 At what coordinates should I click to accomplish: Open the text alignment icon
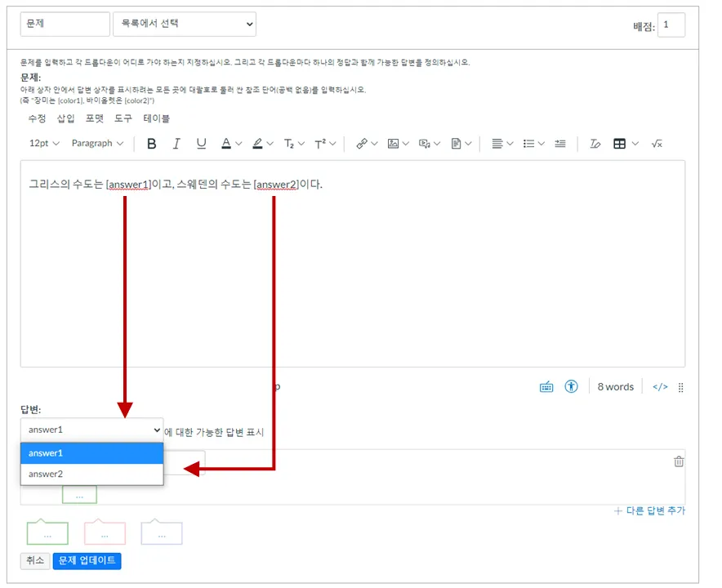pos(497,144)
